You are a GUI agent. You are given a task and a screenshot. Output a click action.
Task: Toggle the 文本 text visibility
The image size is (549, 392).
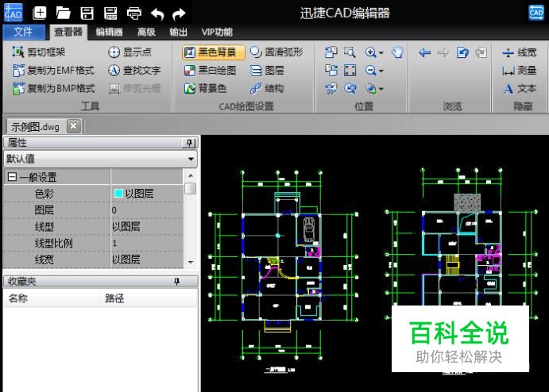pos(520,89)
